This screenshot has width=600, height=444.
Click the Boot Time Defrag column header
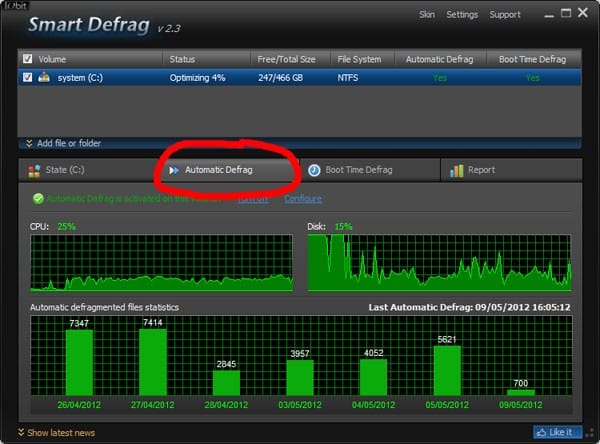click(x=532, y=59)
